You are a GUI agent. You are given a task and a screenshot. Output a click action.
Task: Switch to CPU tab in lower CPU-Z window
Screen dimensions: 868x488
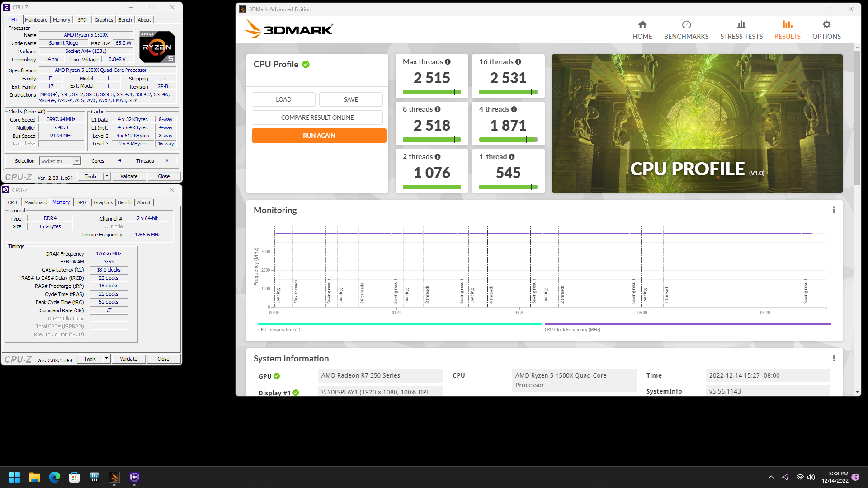pyautogui.click(x=12, y=202)
